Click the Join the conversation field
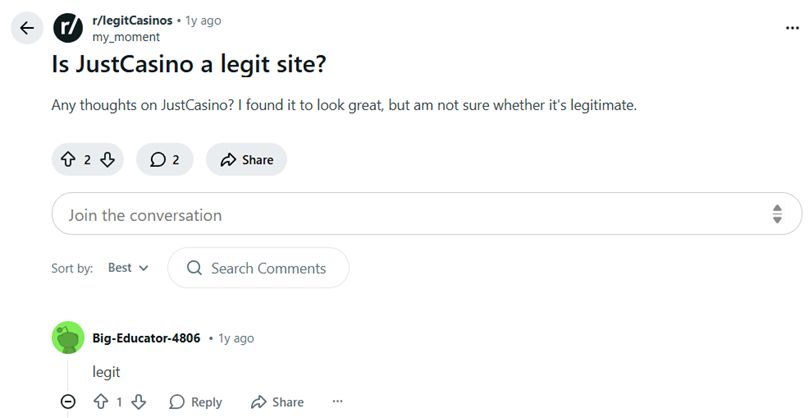The image size is (809, 418). [400, 214]
